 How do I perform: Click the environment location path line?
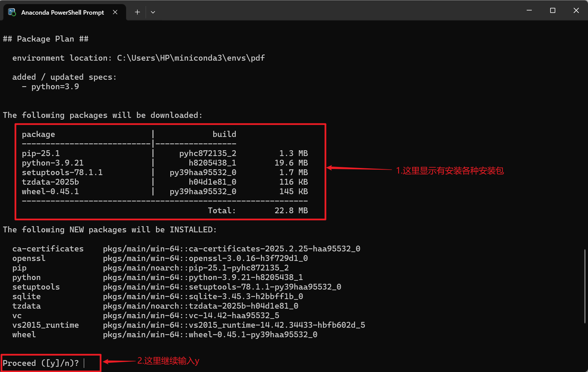point(139,58)
